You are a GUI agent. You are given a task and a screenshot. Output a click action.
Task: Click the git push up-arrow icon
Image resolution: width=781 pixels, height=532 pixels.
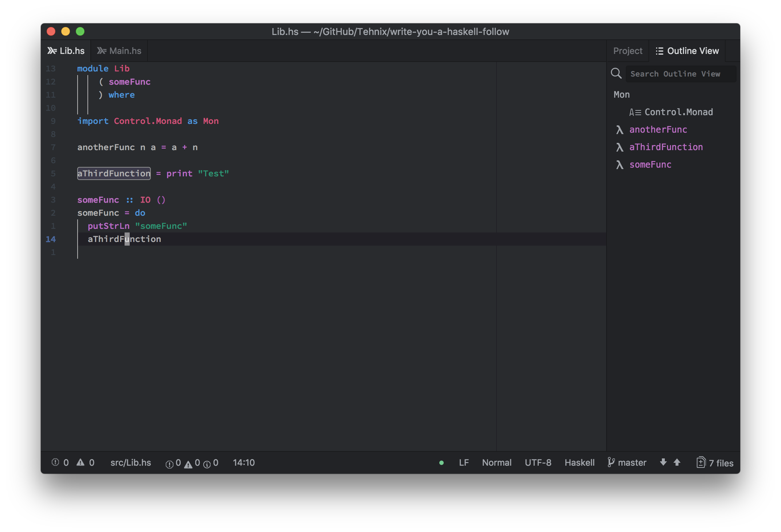677,462
